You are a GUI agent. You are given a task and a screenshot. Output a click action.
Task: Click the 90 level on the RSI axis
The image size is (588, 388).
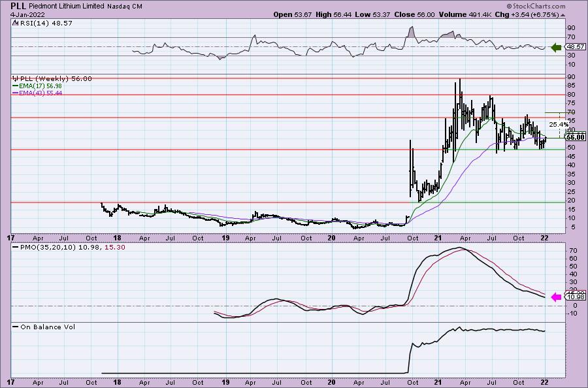[x=572, y=28]
